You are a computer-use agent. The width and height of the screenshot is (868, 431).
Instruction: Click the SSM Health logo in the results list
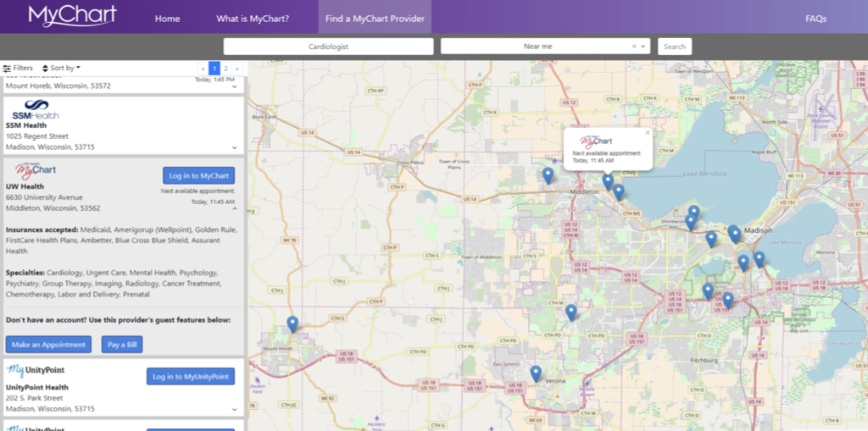pos(36,109)
